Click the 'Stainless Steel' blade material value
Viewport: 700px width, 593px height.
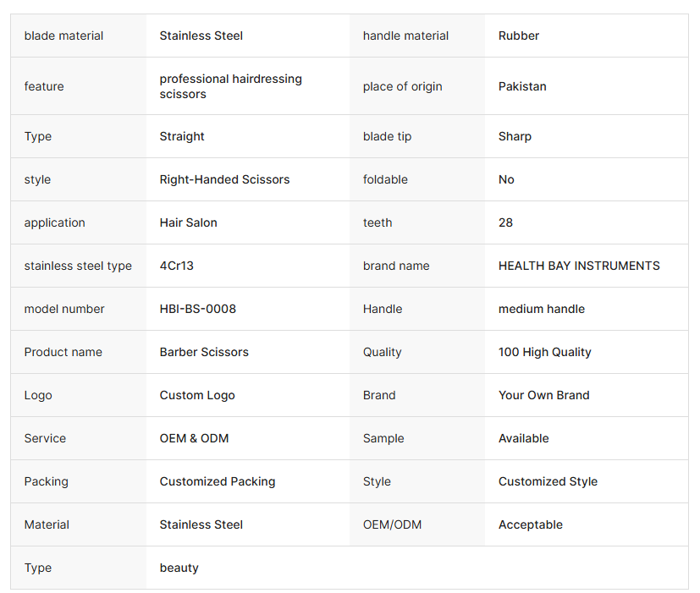201,36
